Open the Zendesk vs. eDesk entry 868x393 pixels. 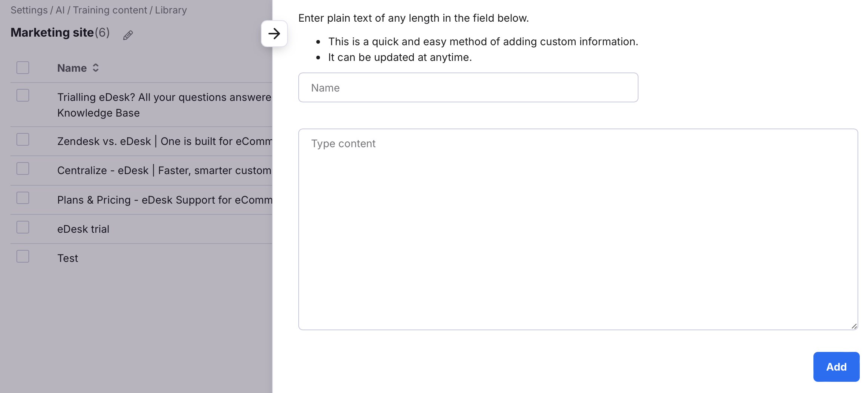click(x=164, y=141)
